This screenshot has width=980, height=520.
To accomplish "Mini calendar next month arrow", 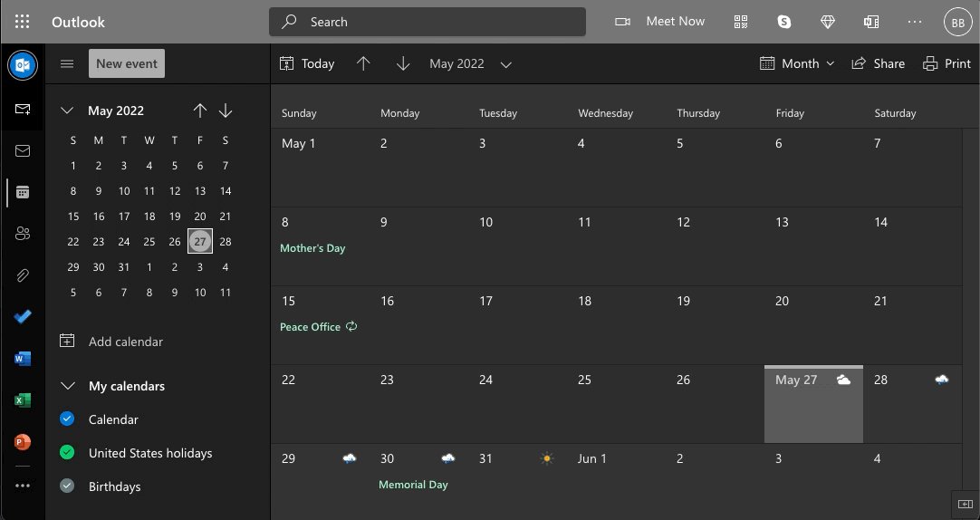I will coord(226,111).
